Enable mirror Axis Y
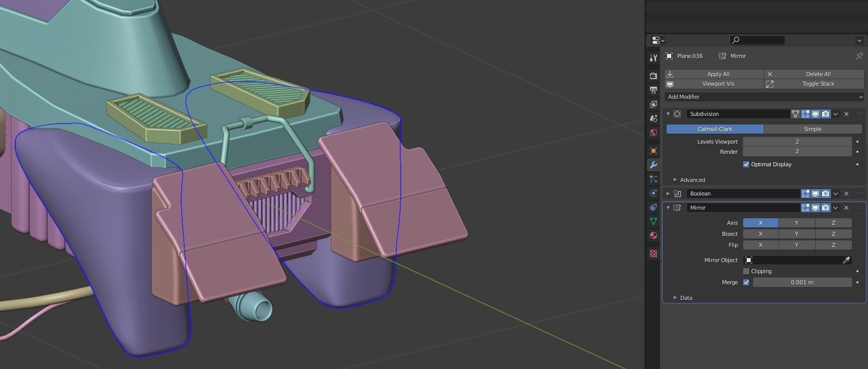This screenshot has width=868, height=369. [x=797, y=223]
